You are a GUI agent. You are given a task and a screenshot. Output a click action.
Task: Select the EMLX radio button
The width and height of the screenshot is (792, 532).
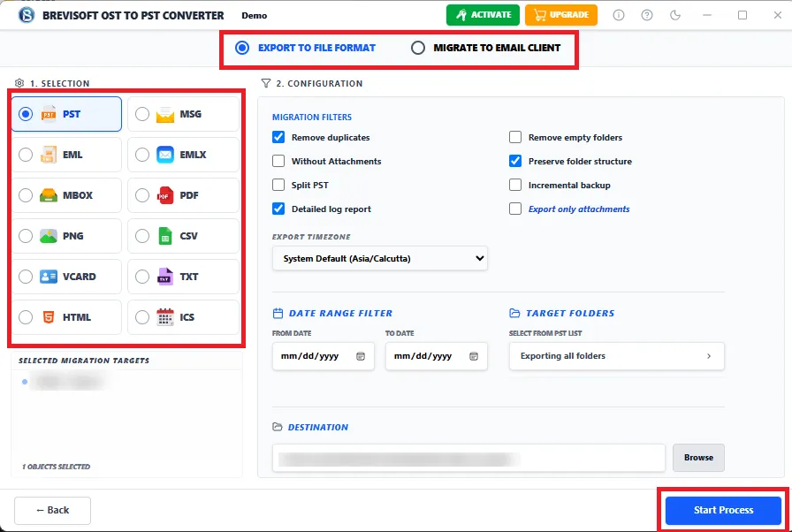(x=142, y=155)
